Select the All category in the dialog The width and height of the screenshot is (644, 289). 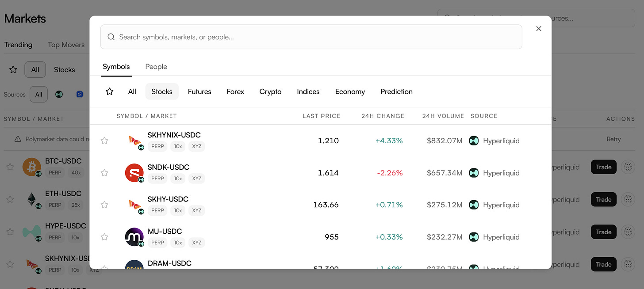pyautogui.click(x=132, y=91)
